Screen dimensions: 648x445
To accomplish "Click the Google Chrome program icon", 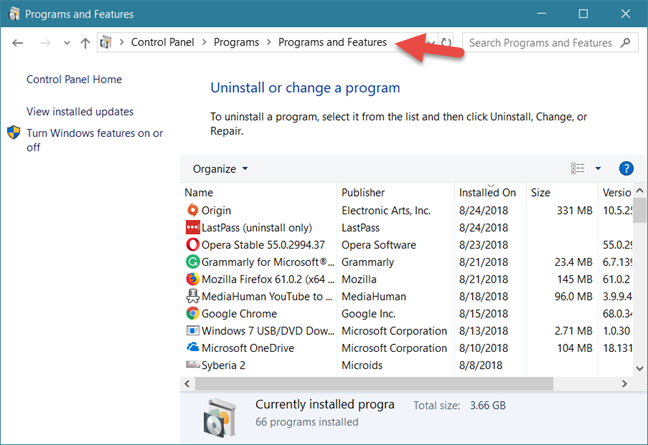I will (193, 314).
